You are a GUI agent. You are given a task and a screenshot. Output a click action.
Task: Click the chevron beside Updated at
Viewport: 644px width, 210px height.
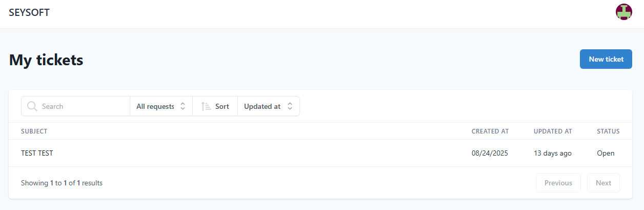pos(290,106)
